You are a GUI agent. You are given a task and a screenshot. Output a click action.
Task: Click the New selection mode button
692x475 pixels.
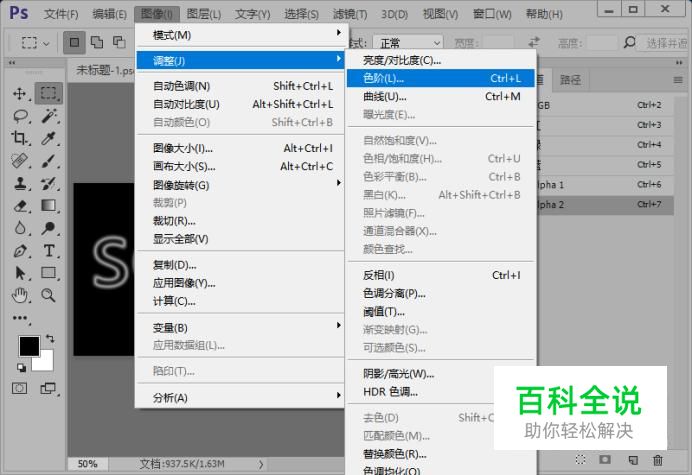pyautogui.click(x=74, y=42)
